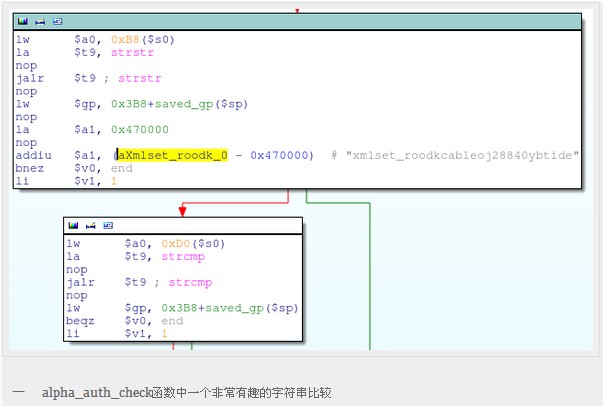Click the pink strstr symbol on the la line

[132, 53]
